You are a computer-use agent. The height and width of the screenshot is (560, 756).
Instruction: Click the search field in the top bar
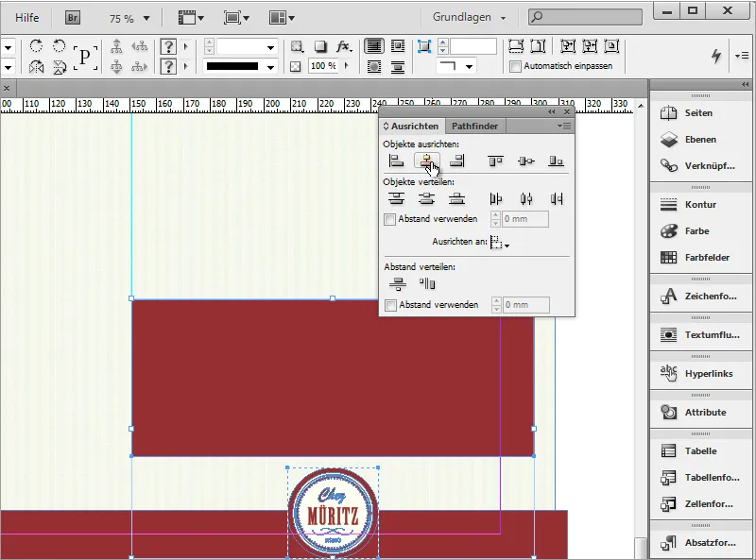585,17
